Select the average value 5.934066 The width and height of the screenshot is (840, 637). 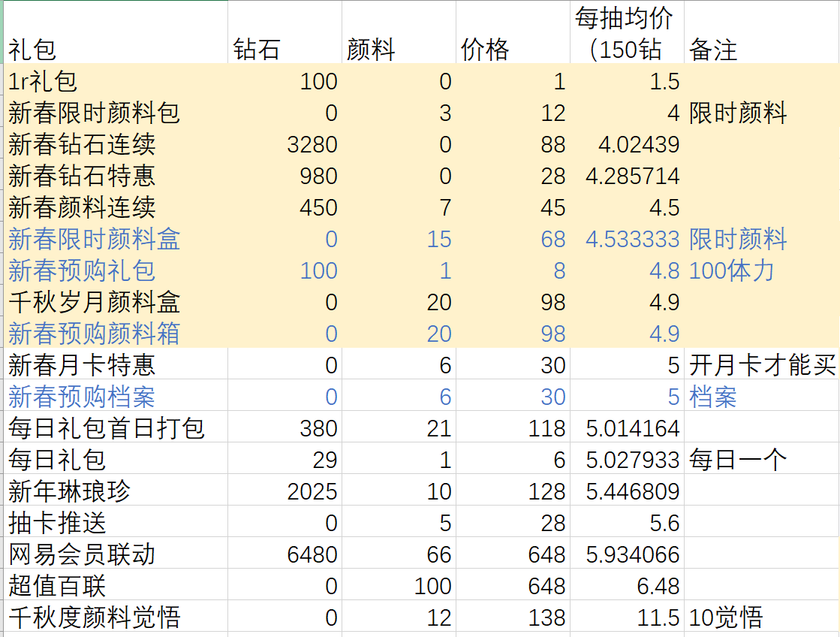pos(633,555)
